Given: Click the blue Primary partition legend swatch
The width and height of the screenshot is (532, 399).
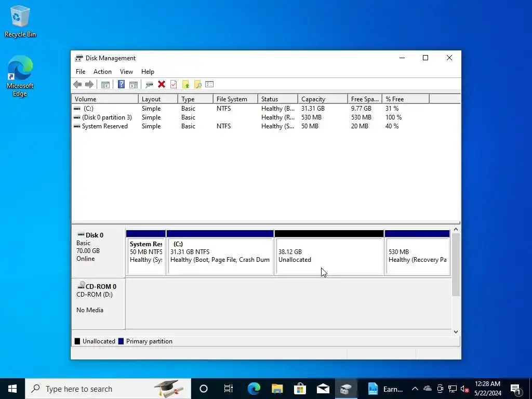Looking at the screenshot, I should [x=121, y=341].
